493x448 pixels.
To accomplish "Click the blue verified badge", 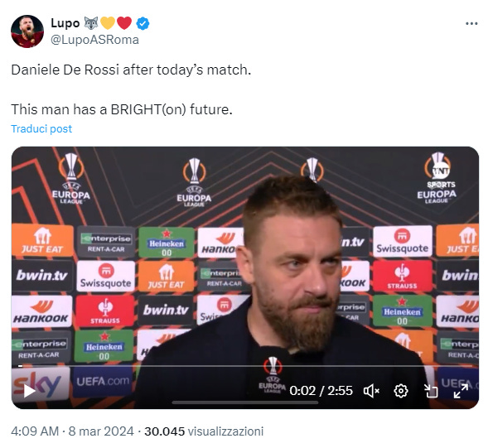I will [143, 23].
